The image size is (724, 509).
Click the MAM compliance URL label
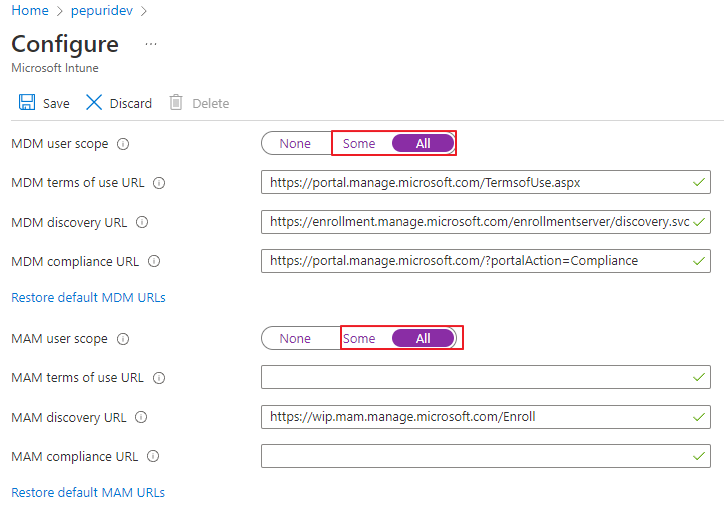pyautogui.click(x=74, y=456)
